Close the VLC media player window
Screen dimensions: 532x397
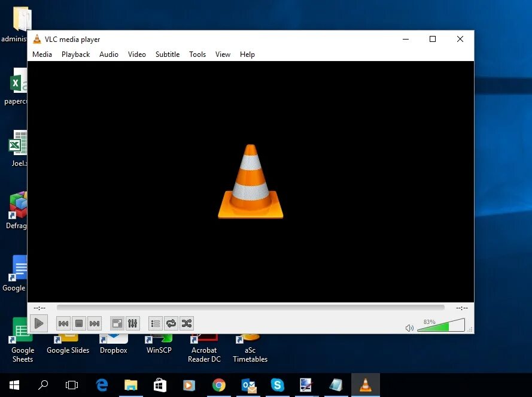tap(460, 39)
